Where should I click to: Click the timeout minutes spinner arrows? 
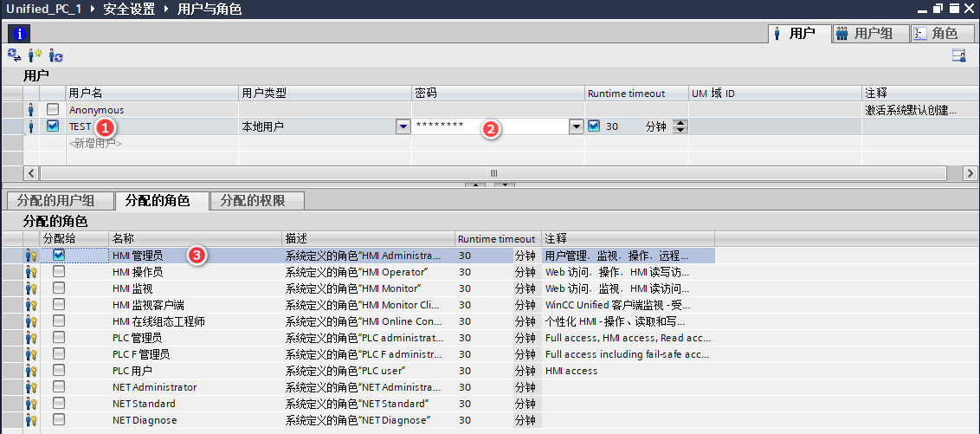click(680, 126)
